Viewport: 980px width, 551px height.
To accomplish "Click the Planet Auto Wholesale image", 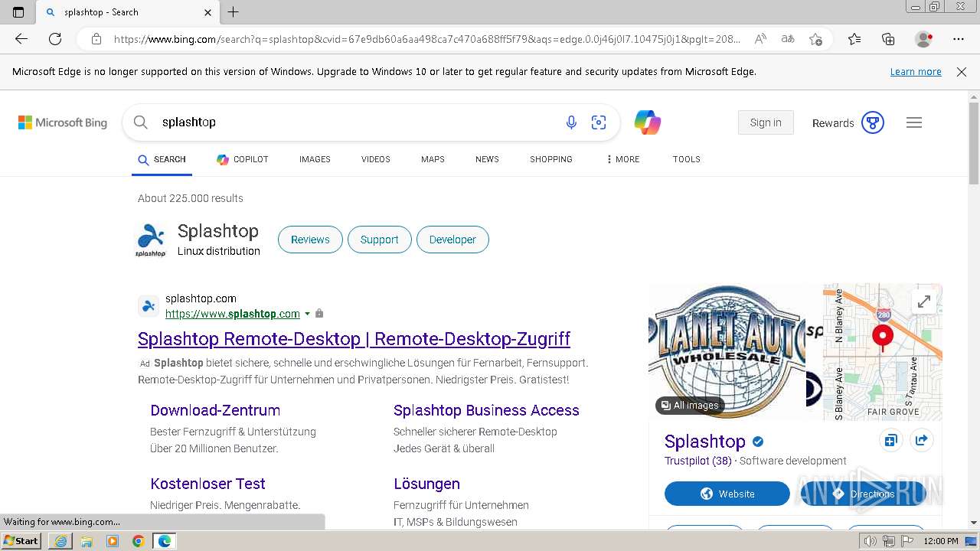I will click(727, 352).
